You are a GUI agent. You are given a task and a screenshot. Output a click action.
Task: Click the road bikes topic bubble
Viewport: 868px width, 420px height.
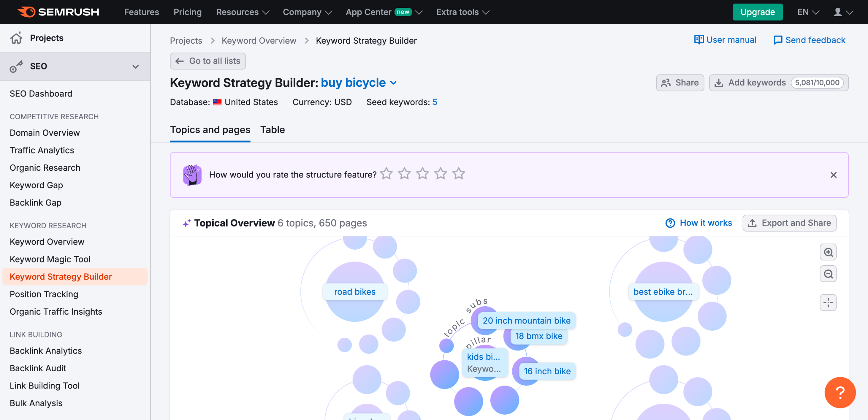[355, 292]
